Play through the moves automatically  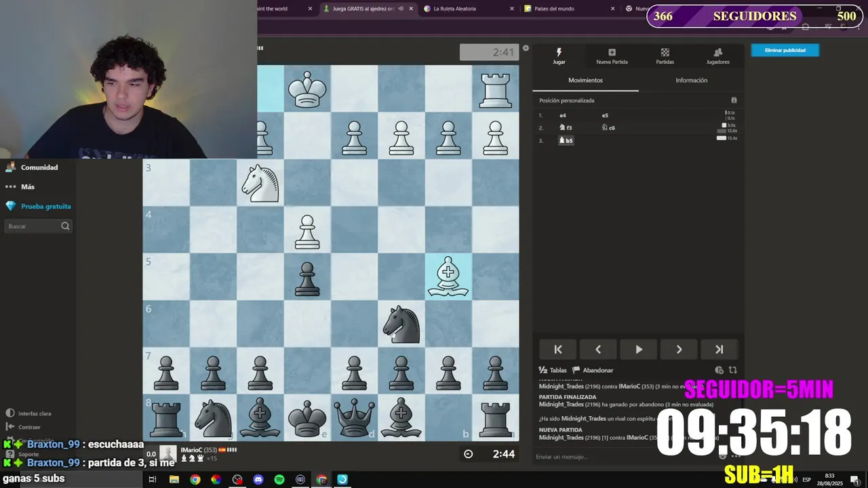pos(639,349)
